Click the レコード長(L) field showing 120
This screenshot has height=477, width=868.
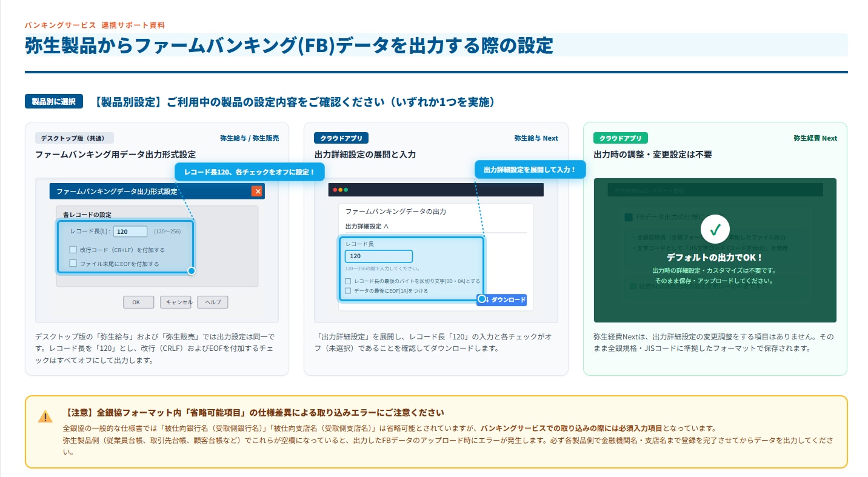(x=130, y=232)
